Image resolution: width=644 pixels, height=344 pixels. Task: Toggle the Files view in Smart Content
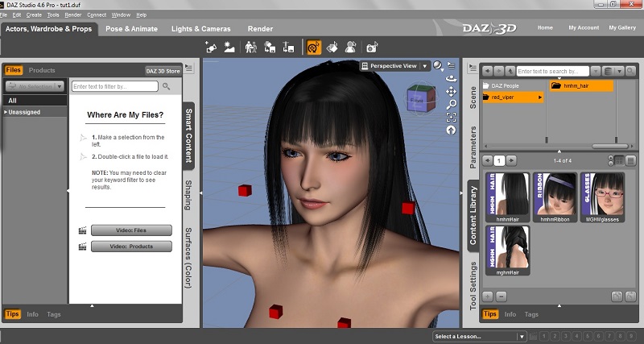pos(13,70)
